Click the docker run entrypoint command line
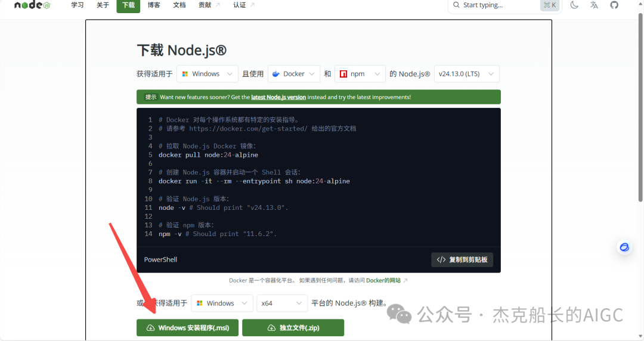Image resolution: width=644 pixels, height=341 pixels. coord(254,181)
